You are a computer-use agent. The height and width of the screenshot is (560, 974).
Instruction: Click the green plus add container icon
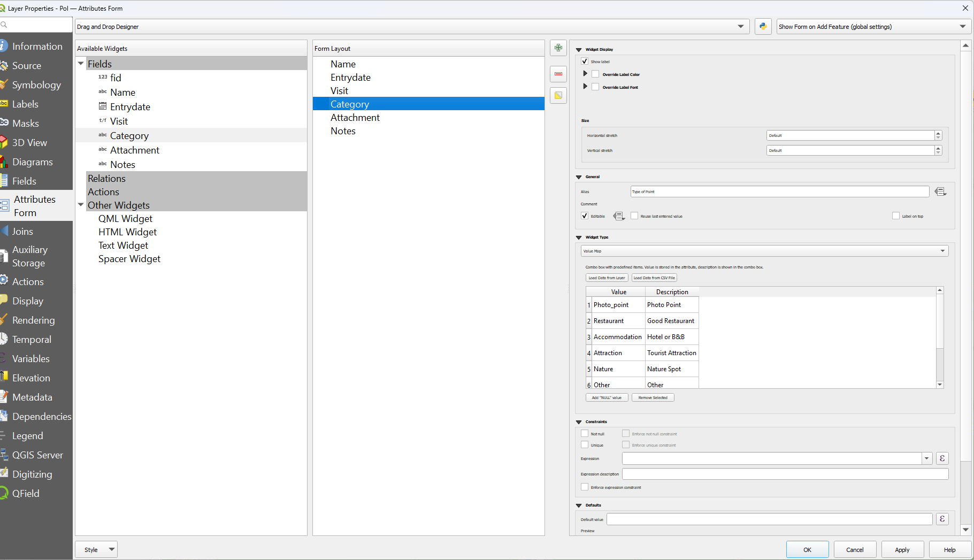tap(558, 48)
